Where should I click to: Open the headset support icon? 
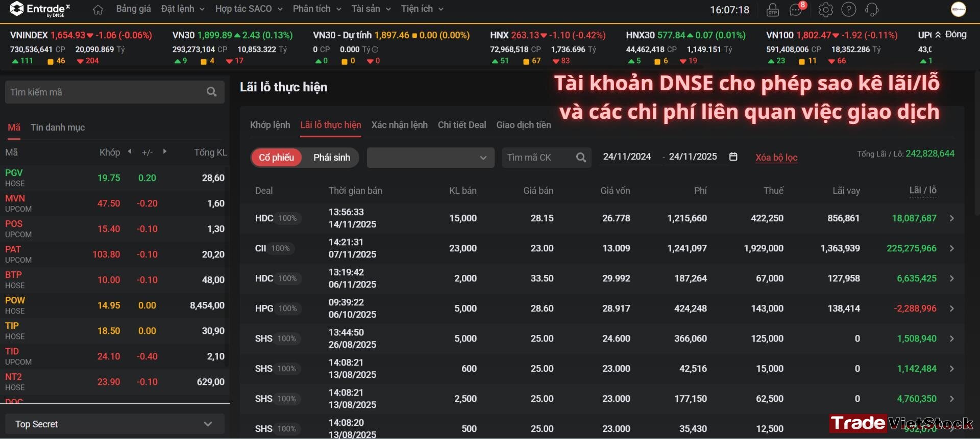(872, 10)
